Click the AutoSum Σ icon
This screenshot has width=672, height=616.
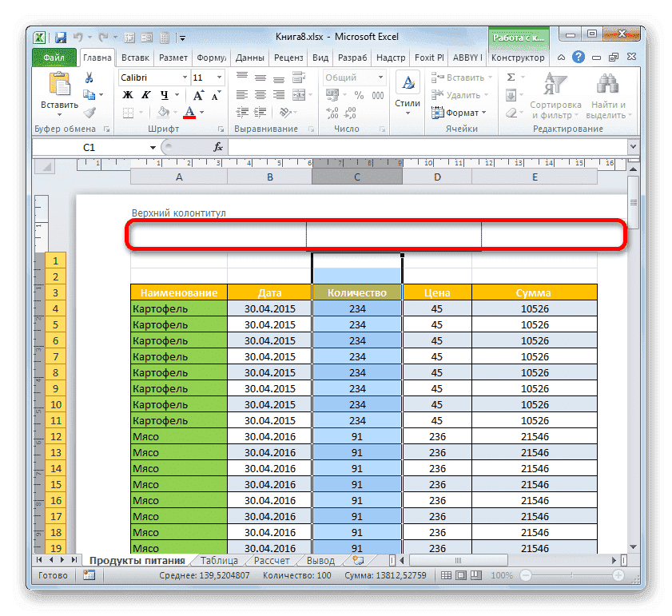[x=510, y=76]
